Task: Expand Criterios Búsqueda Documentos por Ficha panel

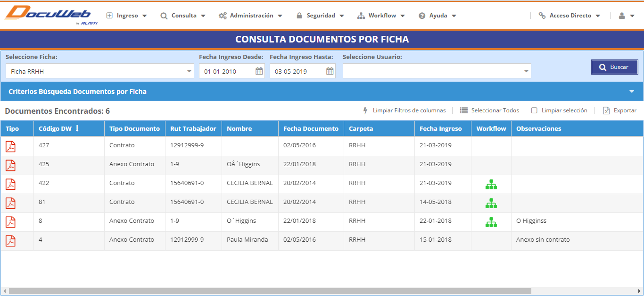Action: click(631, 92)
